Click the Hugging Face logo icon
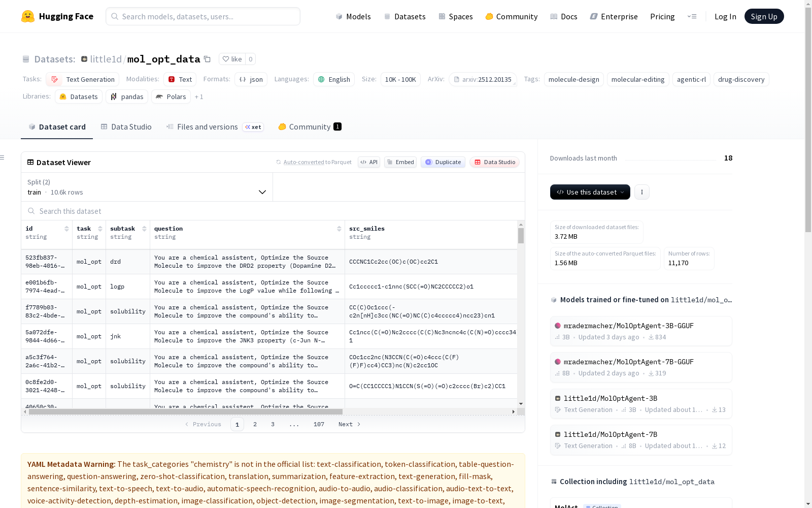Image resolution: width=812 pixels, height=508 pixels. click(x=28, y=16)
